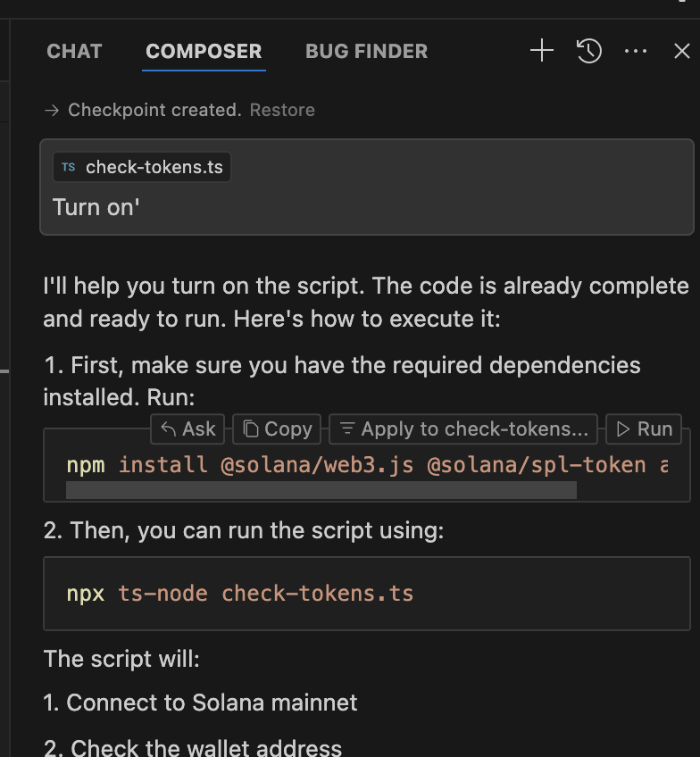Open composer history clock icon

[588, 51]
